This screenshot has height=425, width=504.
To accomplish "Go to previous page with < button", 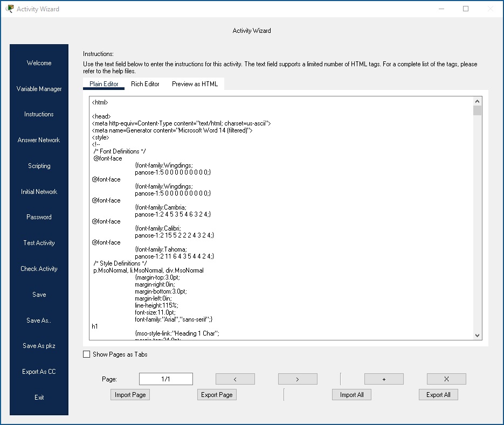I will coord(235,379).
